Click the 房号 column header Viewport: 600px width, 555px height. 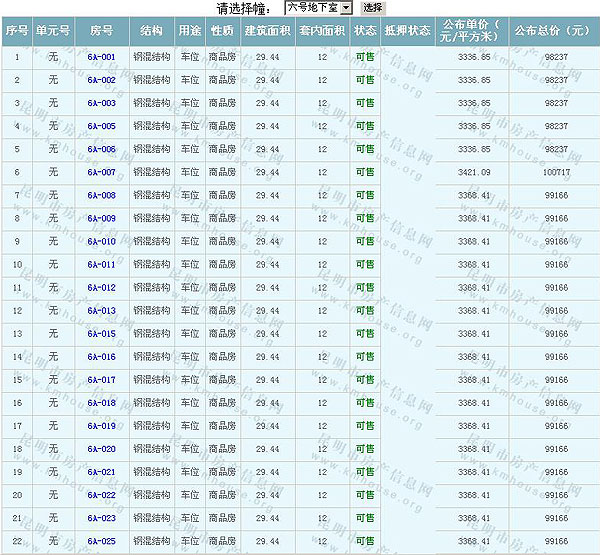click(101, 31)
